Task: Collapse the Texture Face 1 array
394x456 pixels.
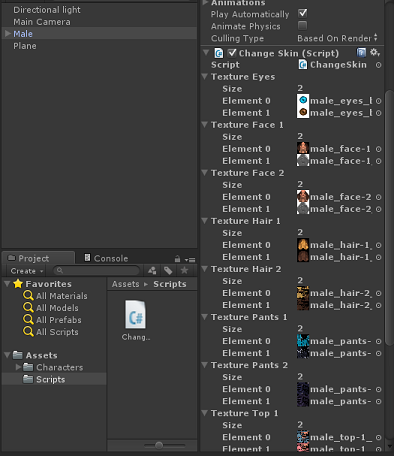Action: (x=205, y=125)
